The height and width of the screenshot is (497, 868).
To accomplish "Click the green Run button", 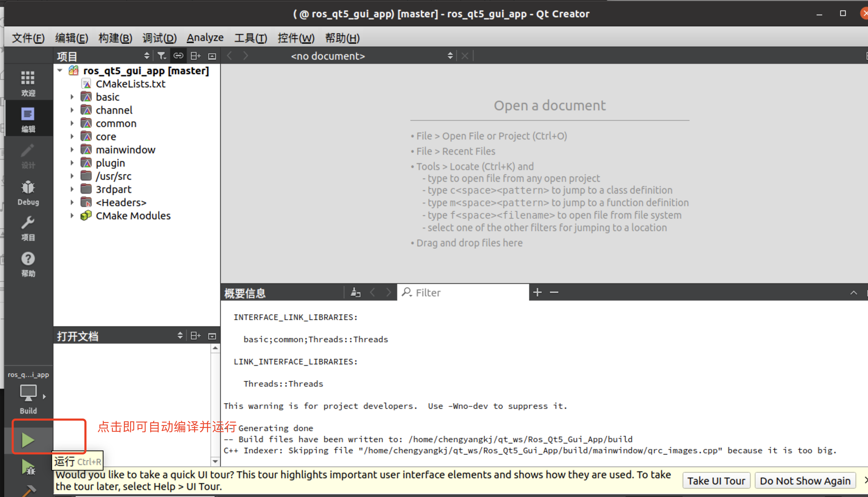I will tap(28, 440).
